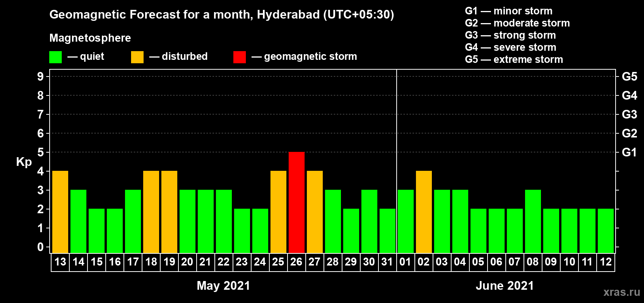644x303 pixels.
Task: Click the 'G4 — severe storm' legend entry
Action: click(511, 47)
